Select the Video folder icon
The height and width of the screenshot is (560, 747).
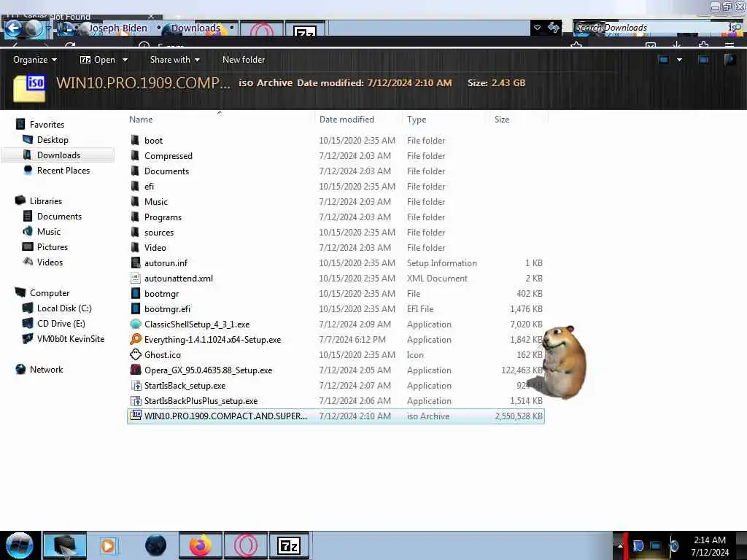pyautogui.click(x=135, y=248)
